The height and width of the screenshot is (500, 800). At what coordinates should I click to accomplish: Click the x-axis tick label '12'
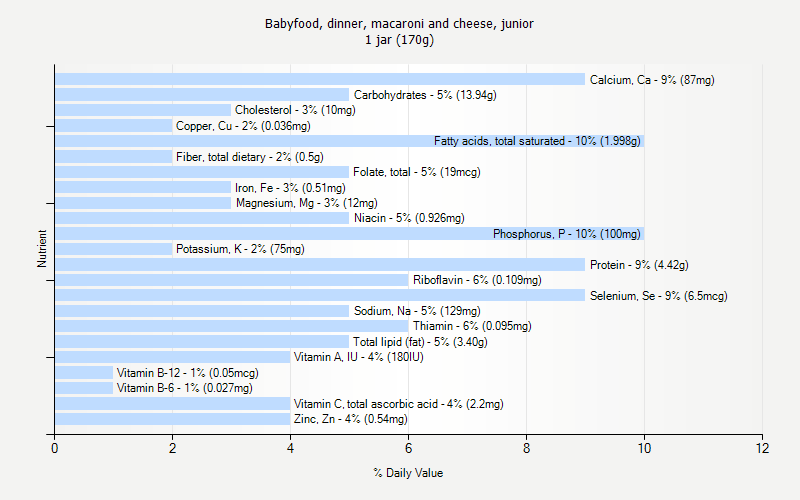762,448
